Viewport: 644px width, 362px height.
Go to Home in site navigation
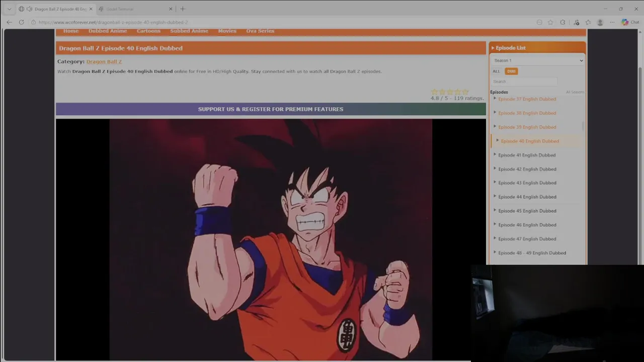71,31
